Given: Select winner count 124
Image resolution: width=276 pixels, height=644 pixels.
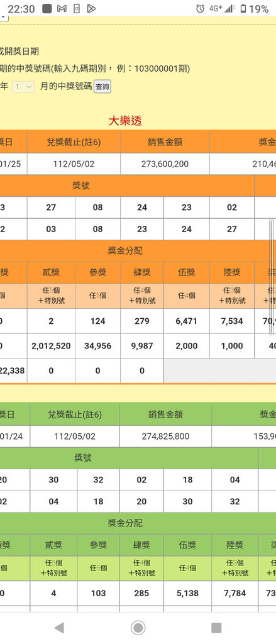Looking at the screenshot, I should [x=97, y=321].
